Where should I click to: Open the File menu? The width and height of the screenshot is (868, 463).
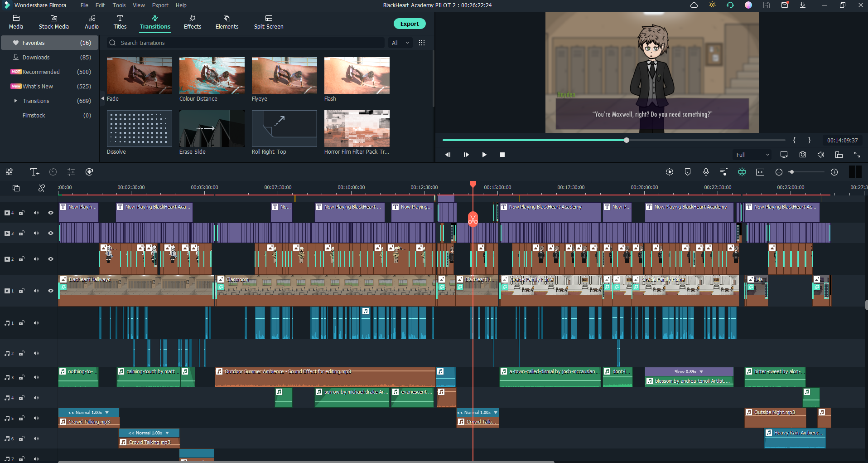coord(84,5)
